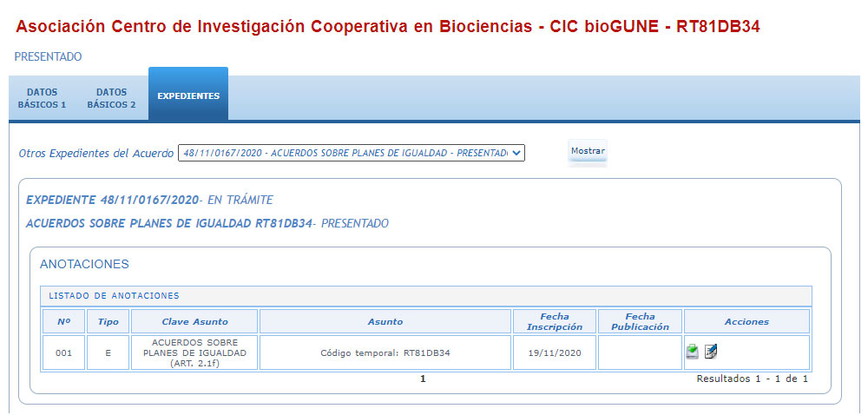Click the document with pen edit icon
Image resolution: width=868 pixels, height=415 pixels.
pyautogui.click(x=712, y=352)
